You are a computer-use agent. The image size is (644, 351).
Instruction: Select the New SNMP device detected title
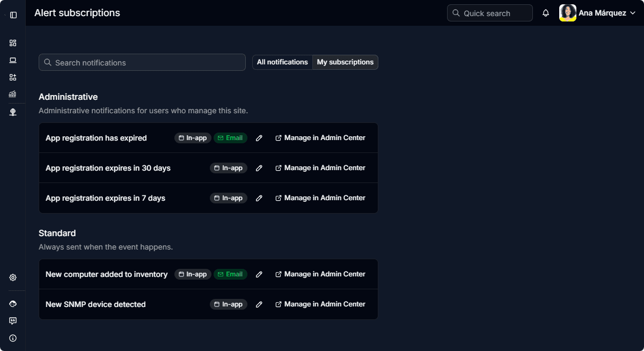pyautogui.click(x=96, y=304)
